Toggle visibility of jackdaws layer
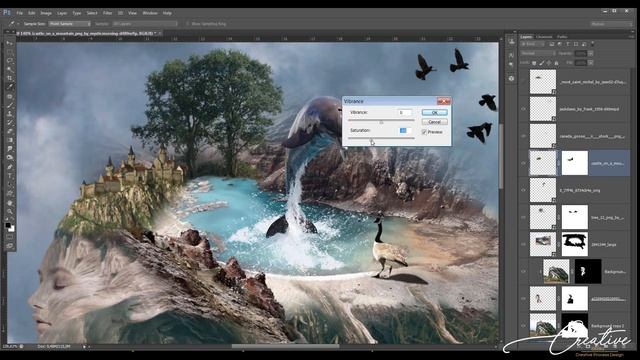The width and height of the screenshot is (640, 360). [x=523, y=109]
